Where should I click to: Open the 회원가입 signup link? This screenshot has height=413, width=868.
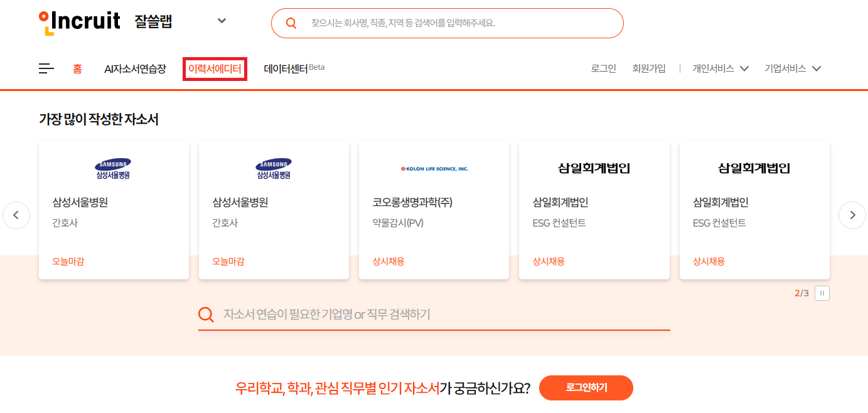click(x=649, y=68)
